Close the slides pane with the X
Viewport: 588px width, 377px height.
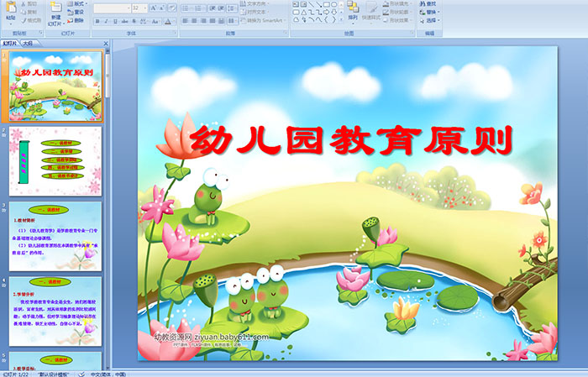point(106,44)
